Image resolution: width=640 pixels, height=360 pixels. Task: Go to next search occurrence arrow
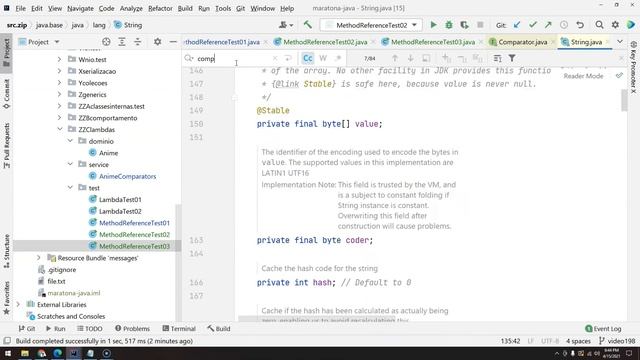tap(410, 58)
